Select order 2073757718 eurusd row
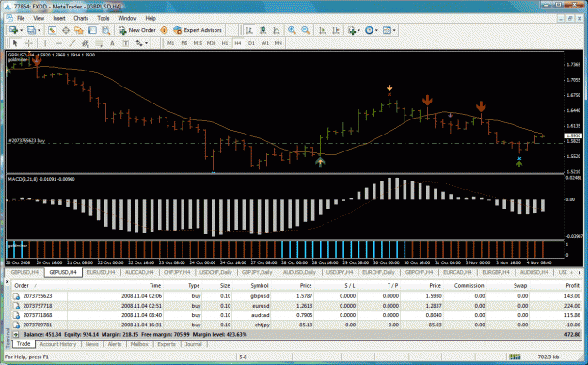The image size is (588, 365). pyautogui.click(x=296, y=306)
